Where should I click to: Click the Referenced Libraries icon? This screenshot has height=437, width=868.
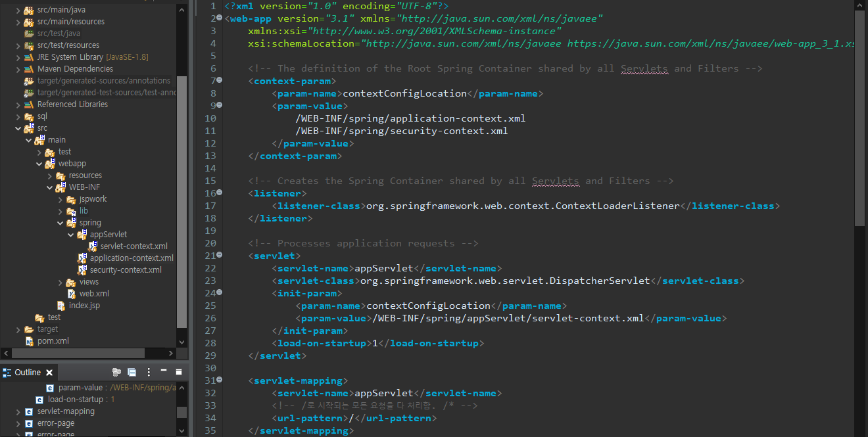point(29,104)
